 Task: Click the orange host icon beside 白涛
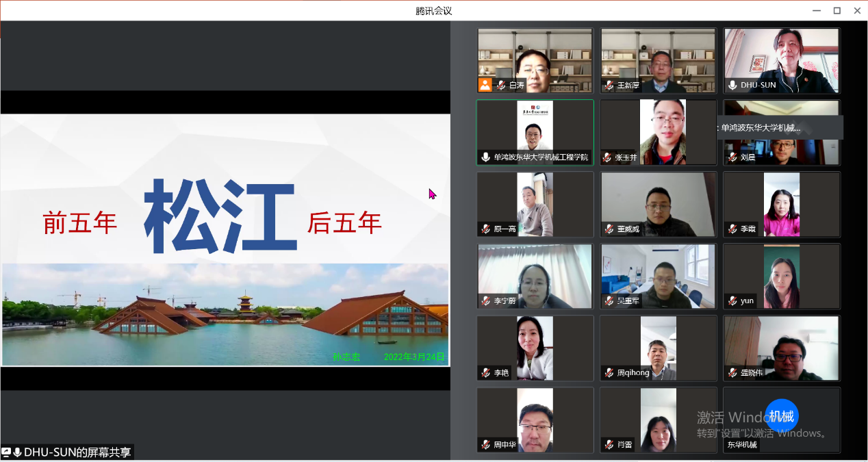coord(485,85)
